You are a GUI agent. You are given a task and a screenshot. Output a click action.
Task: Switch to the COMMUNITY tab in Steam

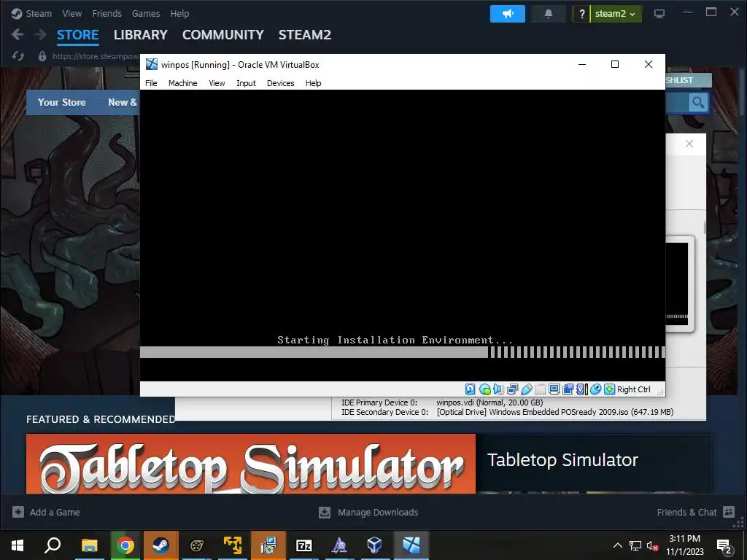(x=223, y=35)
